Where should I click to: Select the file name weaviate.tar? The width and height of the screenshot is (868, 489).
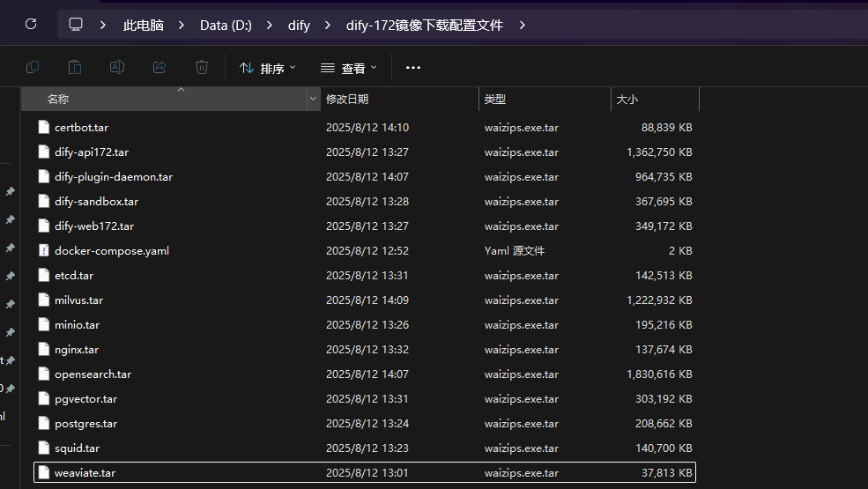(x=85, y=473)
